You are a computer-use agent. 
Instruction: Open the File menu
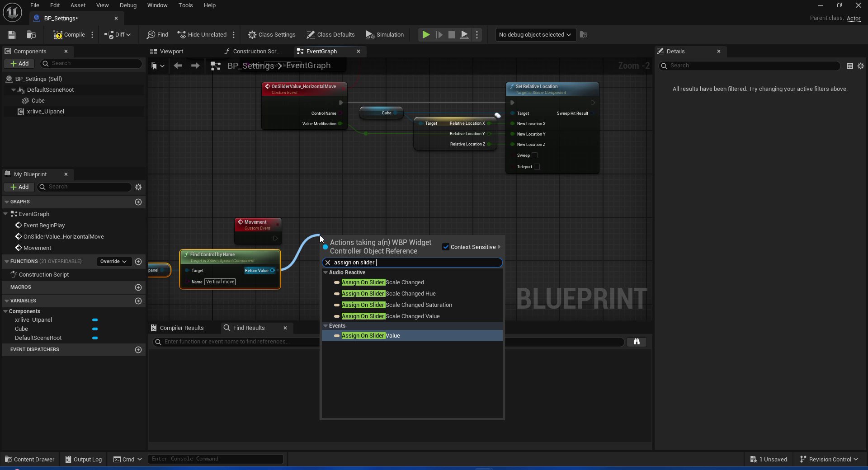[x=35, y=5]
